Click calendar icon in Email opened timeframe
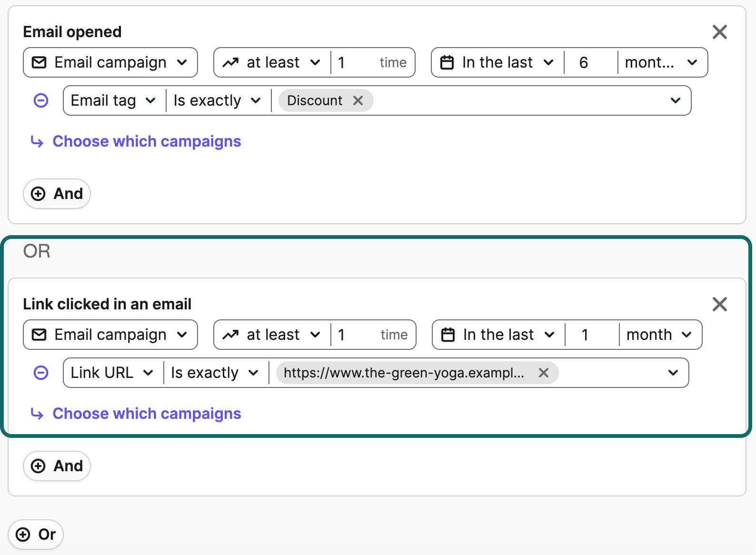756x555 pixels. click(x=447, y=62)
